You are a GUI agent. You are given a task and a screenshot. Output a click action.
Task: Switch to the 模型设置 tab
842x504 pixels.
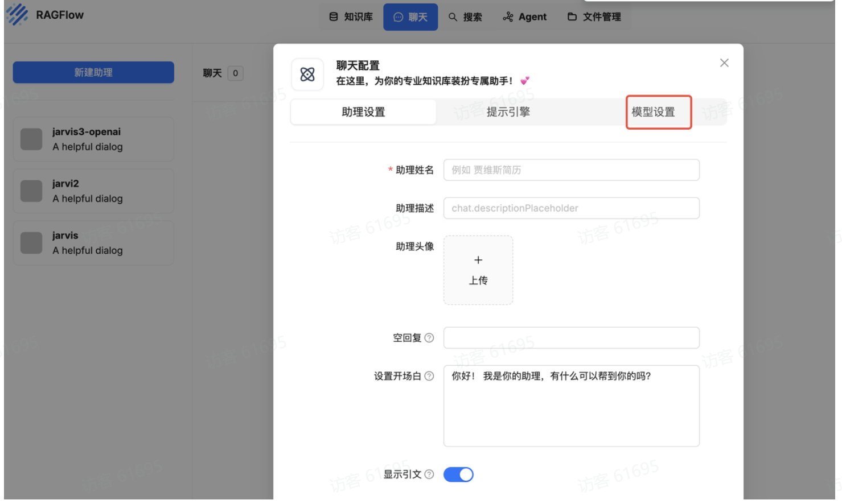coord(653,112)
